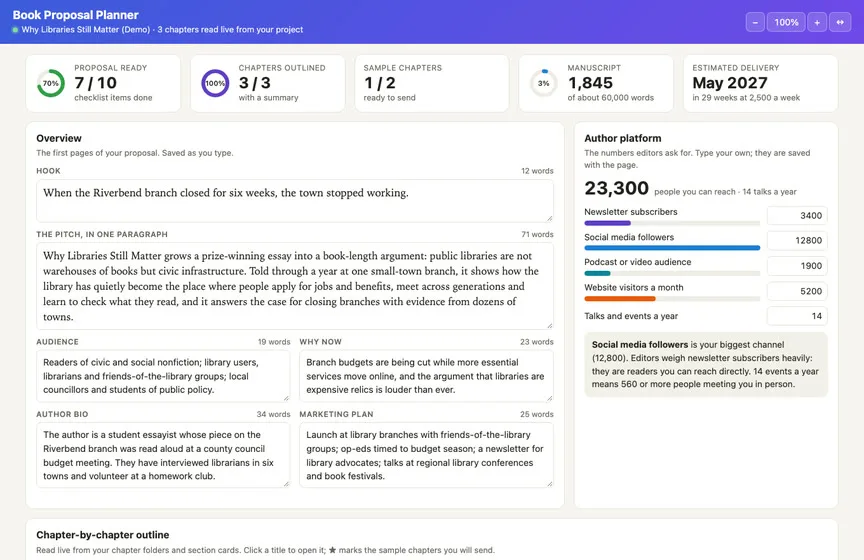Click the orange Website visitors bar

click(620, 299)
